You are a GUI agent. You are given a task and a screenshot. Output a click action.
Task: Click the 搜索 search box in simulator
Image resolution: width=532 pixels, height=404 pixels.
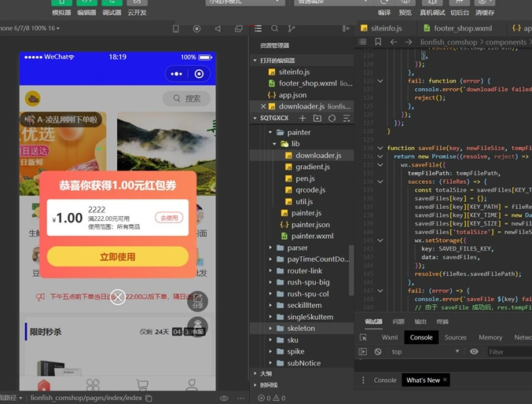[187, 98]
